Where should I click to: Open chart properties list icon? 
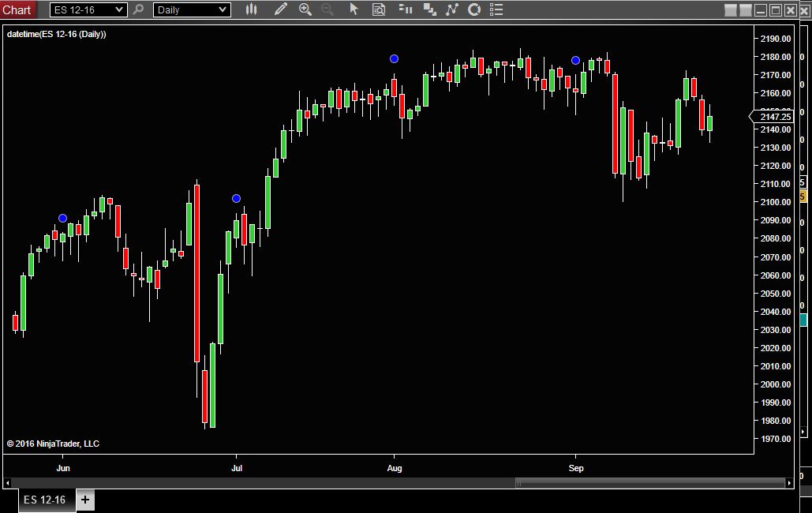496,9
